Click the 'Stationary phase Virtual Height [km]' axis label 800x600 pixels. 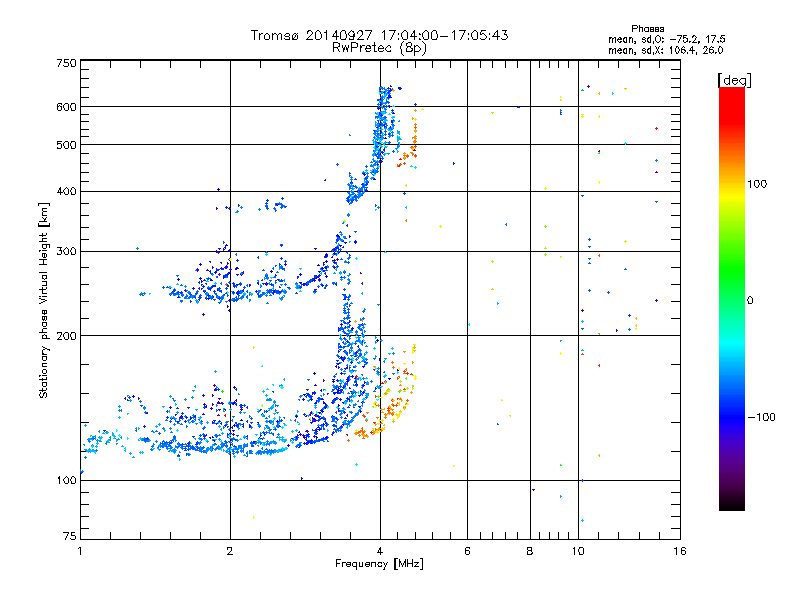43,300
